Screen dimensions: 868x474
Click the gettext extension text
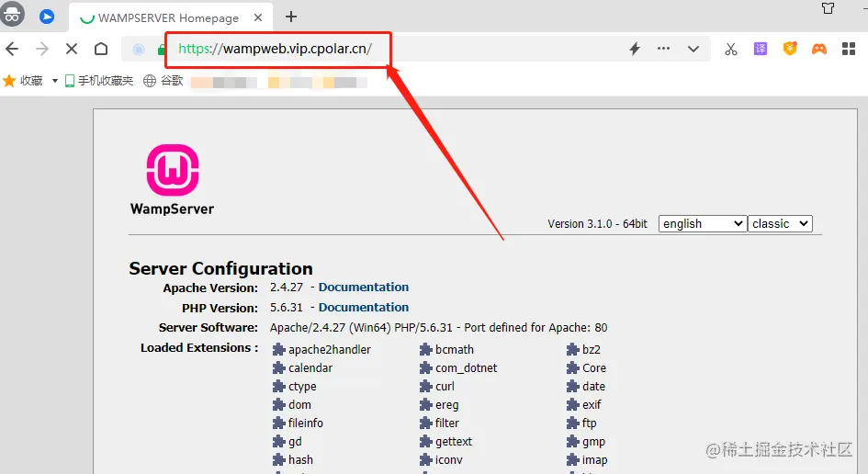(x=454, y=442)
